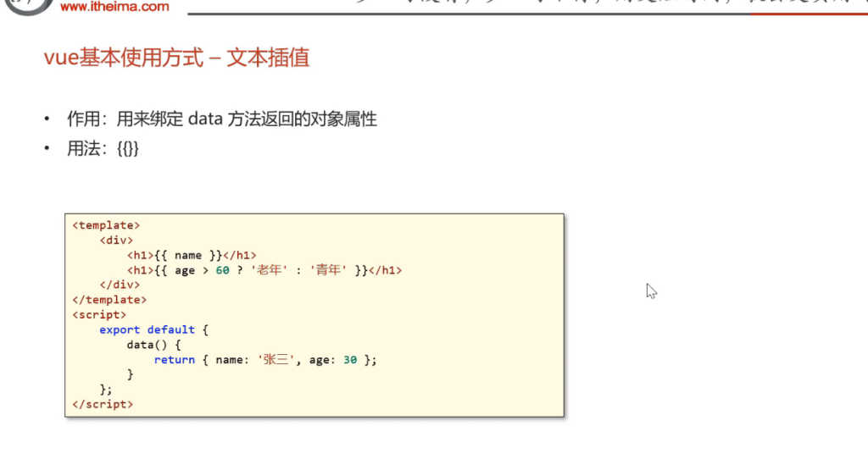Image resolution: width=868 pixels, height=454 pixels.
Task: Click the h1 line containing {{ name }}
Action: (192, 255)
